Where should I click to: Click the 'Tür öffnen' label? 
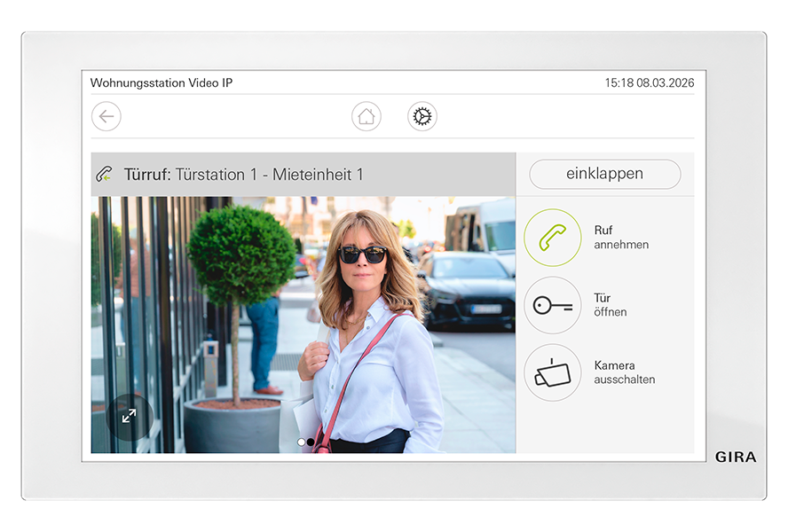pos(611,305)
